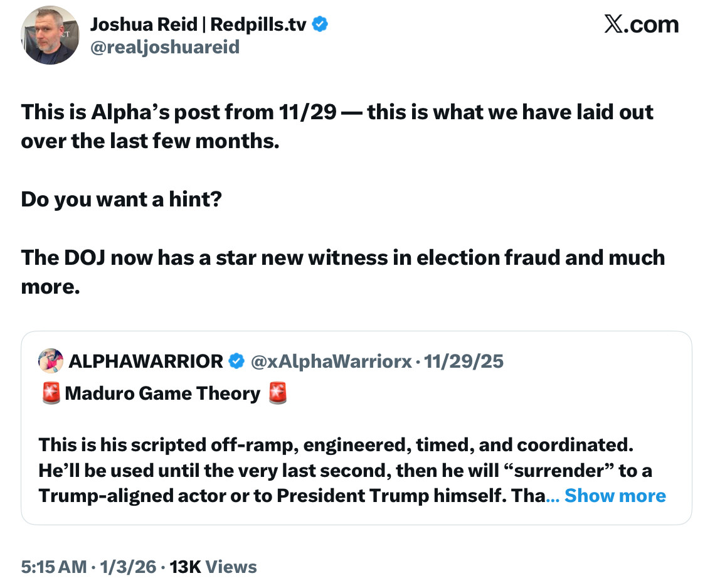Click the 5:15 AM post timestamp

point(54,567)
